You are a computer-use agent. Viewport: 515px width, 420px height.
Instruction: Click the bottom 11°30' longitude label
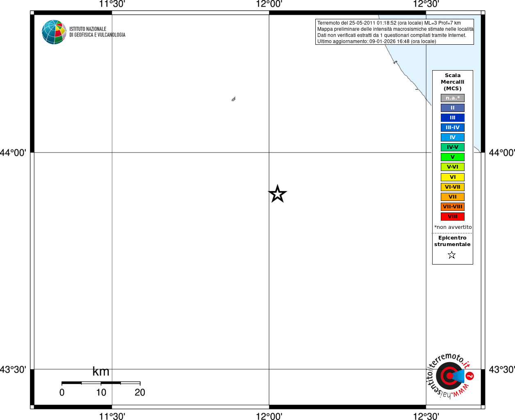(x=112, y=416)
